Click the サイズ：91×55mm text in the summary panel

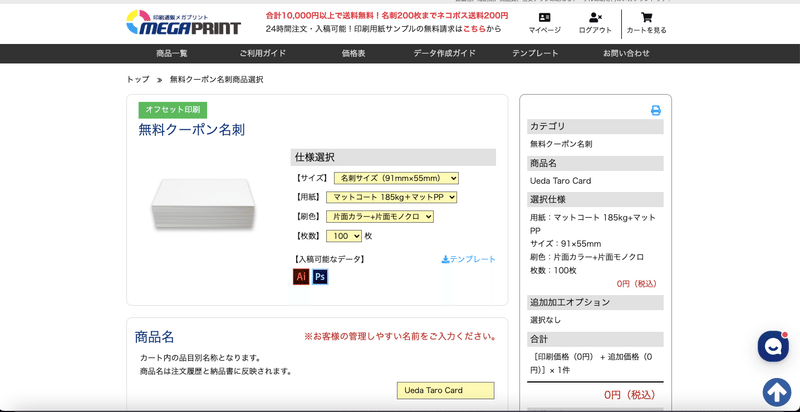(x=565, y=244)
